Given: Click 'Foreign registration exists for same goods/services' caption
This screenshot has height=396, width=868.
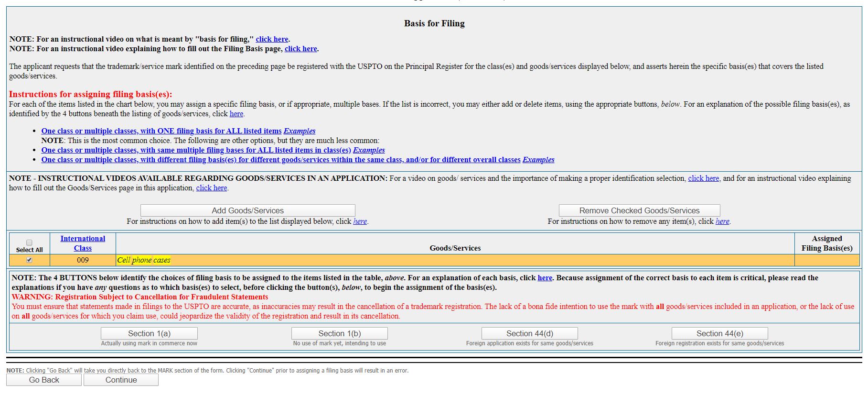Looking at the screenshot, I should click(x=720, y=343).
